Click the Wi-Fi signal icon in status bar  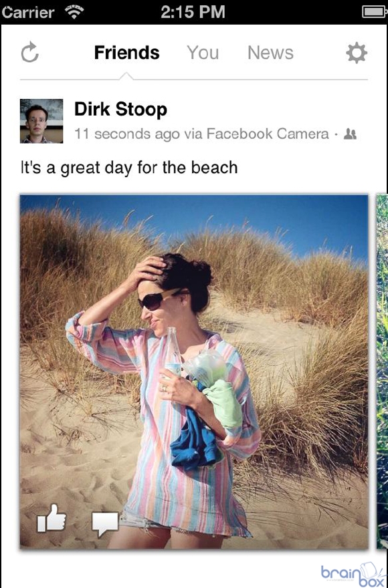74,12
